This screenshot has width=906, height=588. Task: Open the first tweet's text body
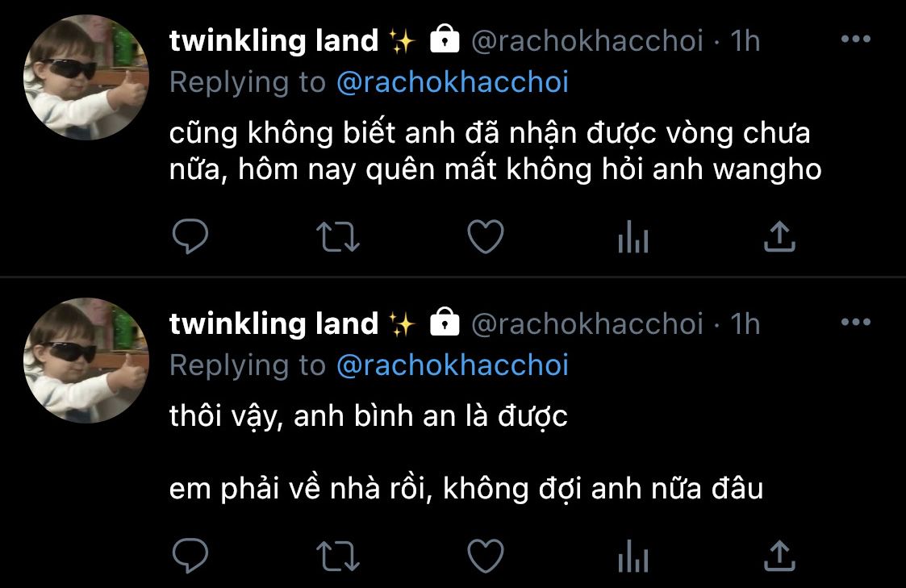click(495, 152)
